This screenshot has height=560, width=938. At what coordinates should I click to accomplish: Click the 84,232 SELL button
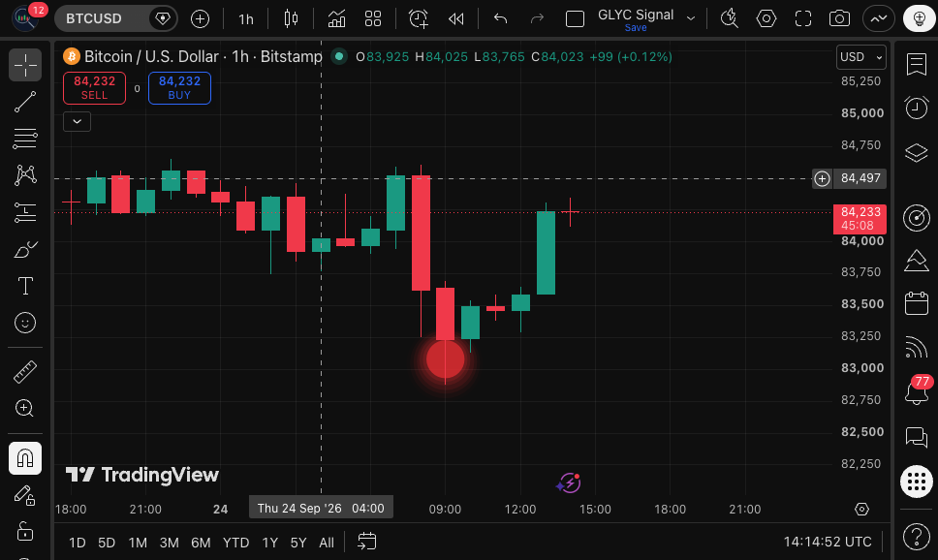(x=95, y=88)
